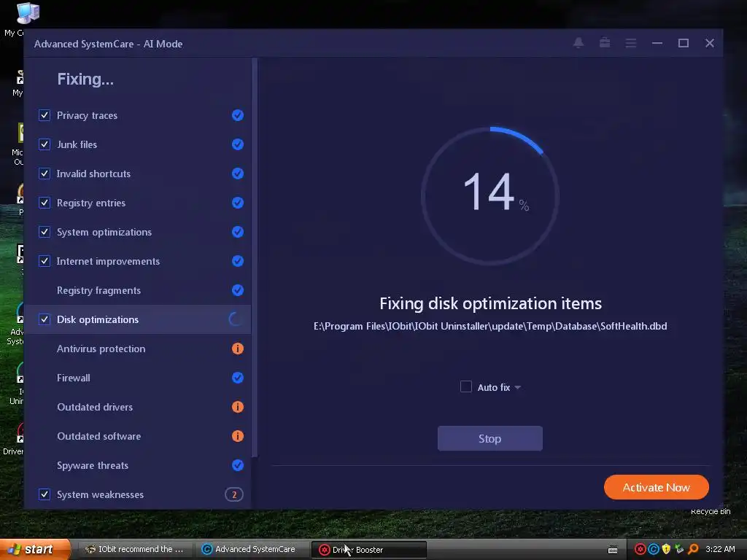Click blue Advanced SystemCare tray icon
The width and height of the screenshot is (747, 560).
[x=654, y=549]
